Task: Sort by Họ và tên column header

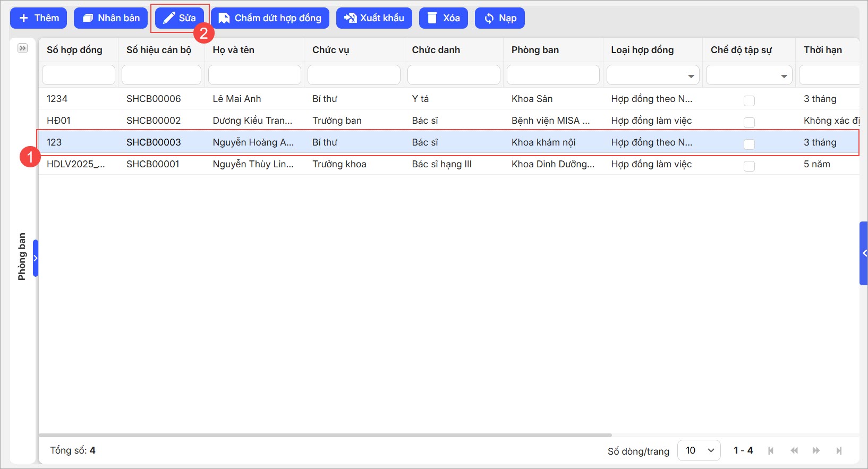Action: pos(234,50)
